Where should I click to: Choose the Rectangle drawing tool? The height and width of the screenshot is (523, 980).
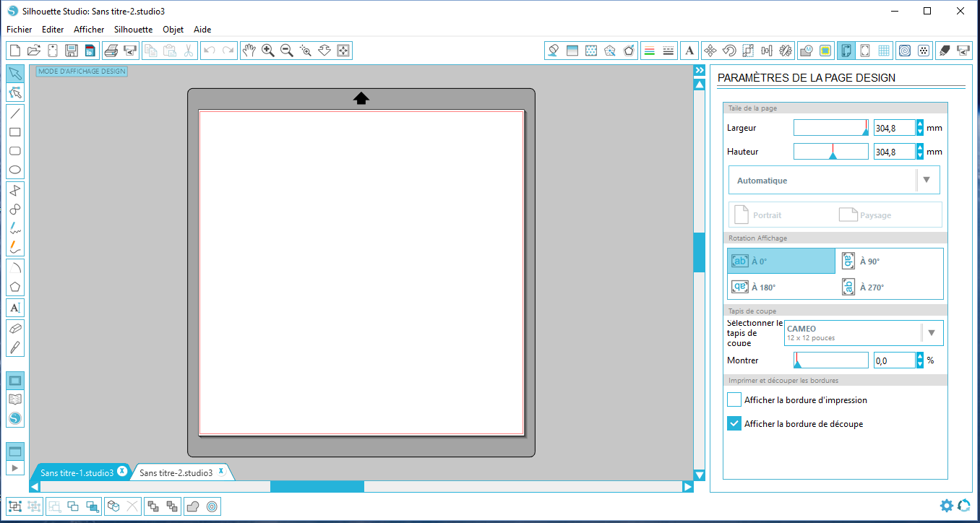tap(14, 132)
